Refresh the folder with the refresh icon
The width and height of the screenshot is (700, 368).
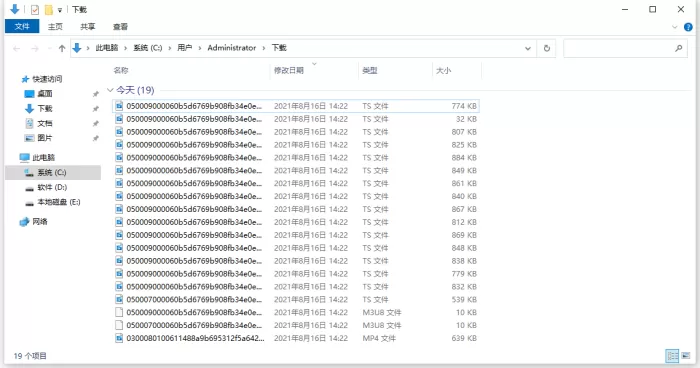(546, 48)
